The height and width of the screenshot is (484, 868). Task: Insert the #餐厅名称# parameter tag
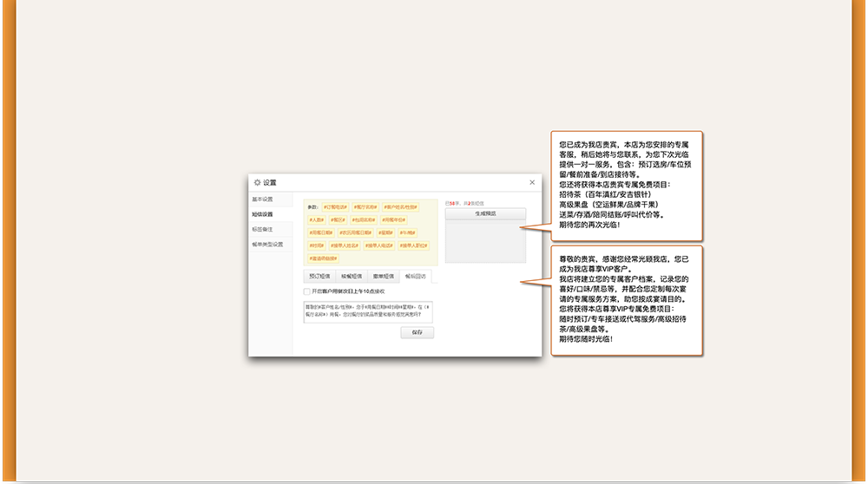(365, 207)
